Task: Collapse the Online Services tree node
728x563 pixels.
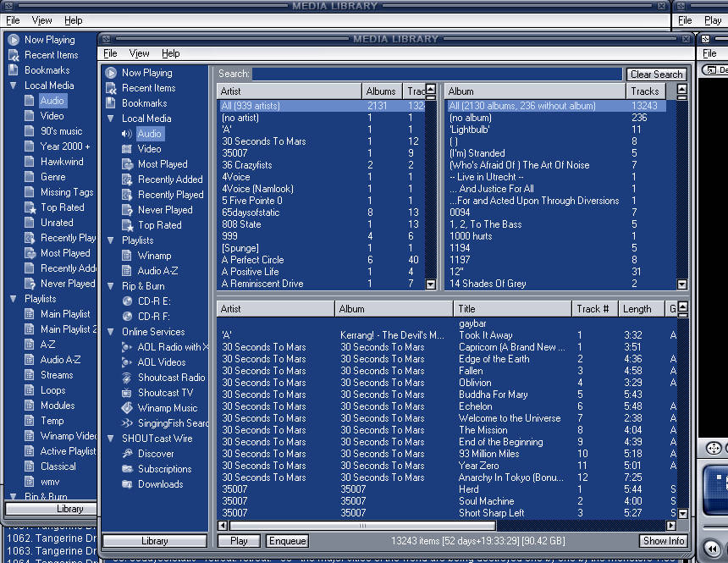Action: (111, 332)
